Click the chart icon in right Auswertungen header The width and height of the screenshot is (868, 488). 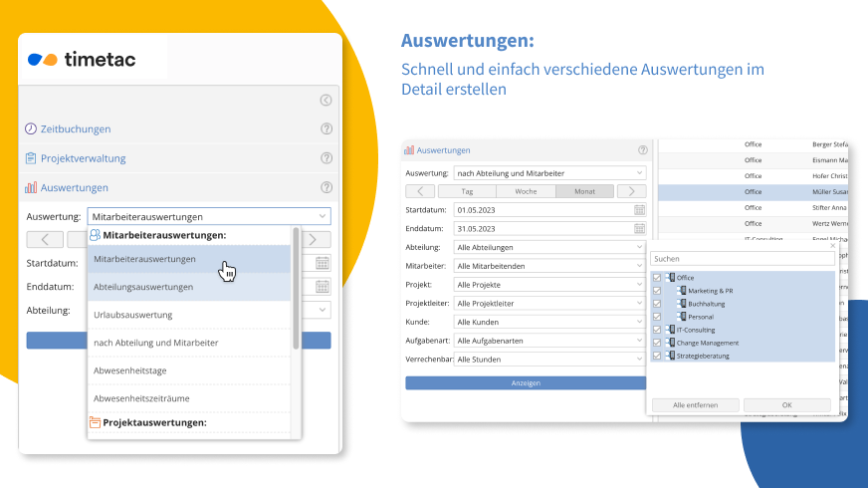409,150
